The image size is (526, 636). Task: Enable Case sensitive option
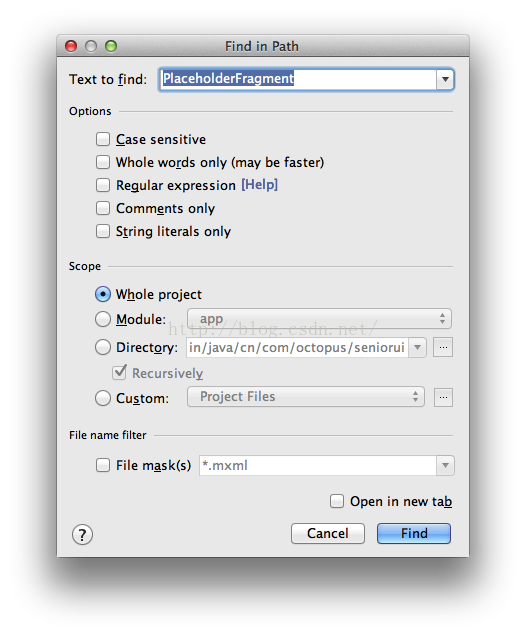coord(103,139)
